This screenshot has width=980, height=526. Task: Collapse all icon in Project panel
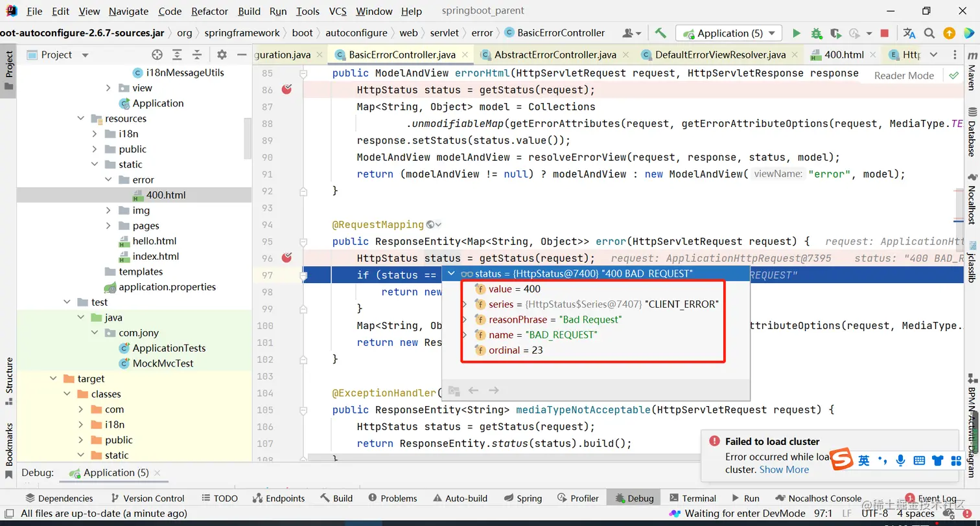(197, 55)
